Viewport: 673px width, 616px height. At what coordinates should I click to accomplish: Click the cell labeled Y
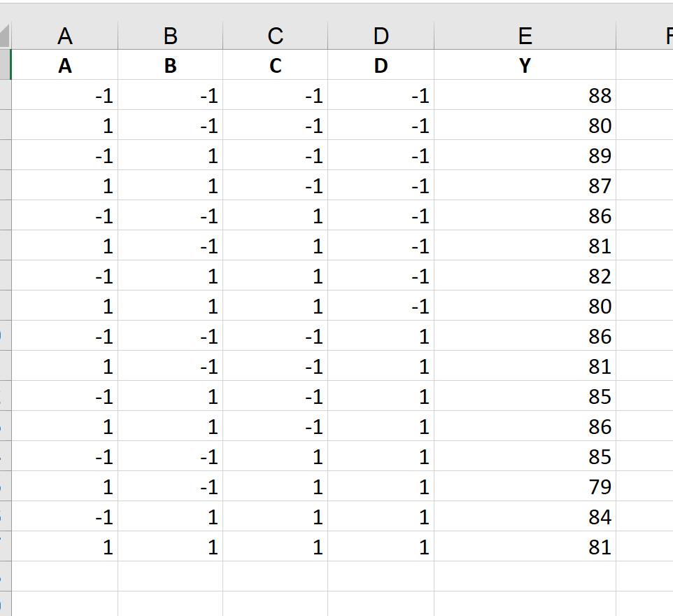coord(525,66)
